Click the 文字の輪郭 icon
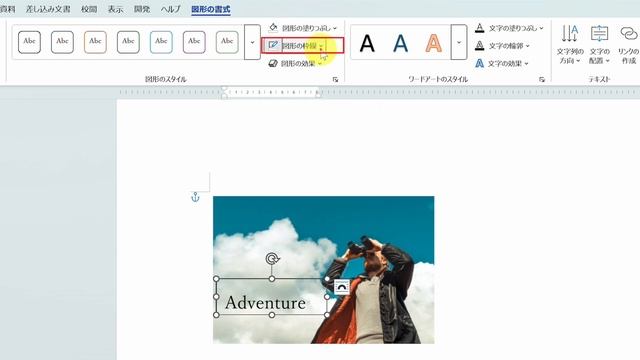The height and width of the screenshot is (360, 640). (480, 45)
